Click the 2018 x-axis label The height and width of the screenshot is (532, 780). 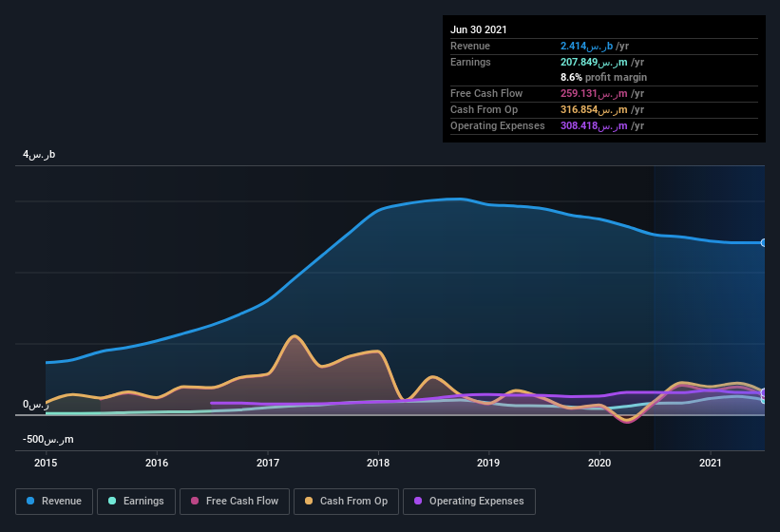378,463
